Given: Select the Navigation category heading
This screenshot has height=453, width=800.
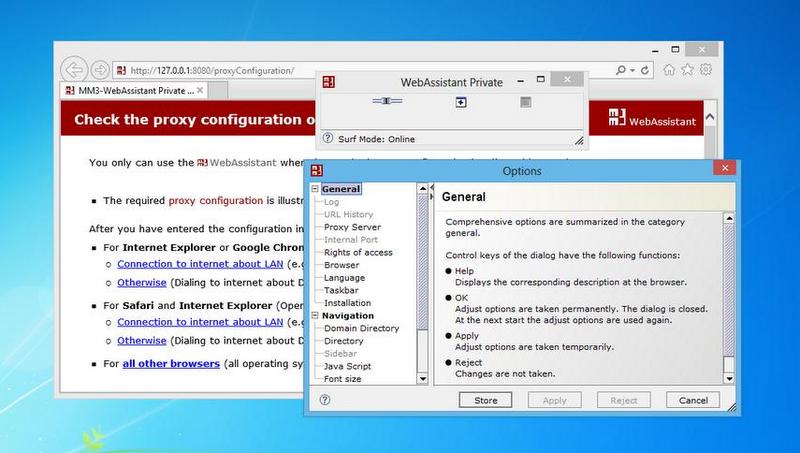Looking at the screenshot, I should point(347,315).
